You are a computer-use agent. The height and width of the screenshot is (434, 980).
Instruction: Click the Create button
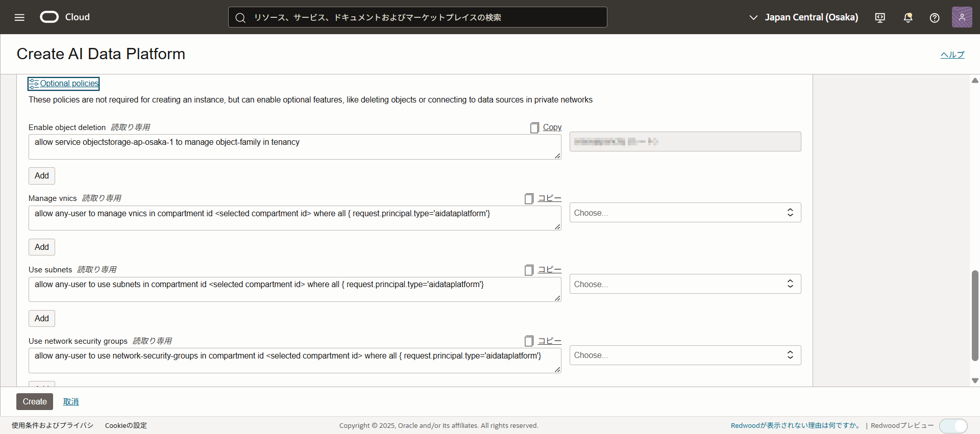coord(35,402)
